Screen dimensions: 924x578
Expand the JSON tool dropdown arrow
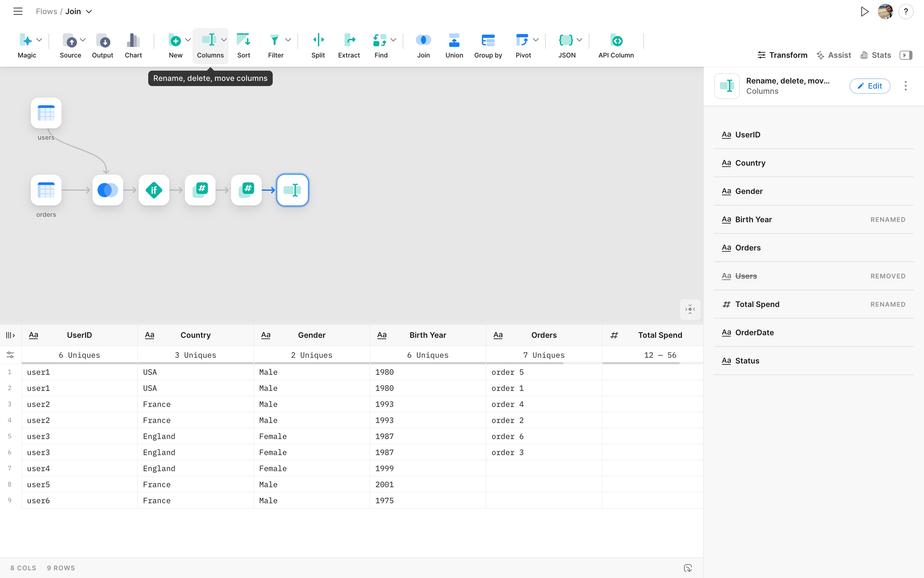click(x=579, y=40)
